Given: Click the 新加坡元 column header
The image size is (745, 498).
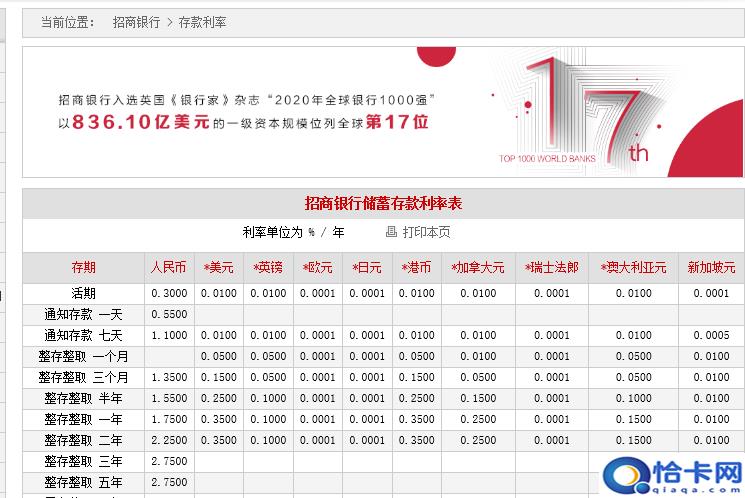Looking at the screenshot, I should pos(711,268).
